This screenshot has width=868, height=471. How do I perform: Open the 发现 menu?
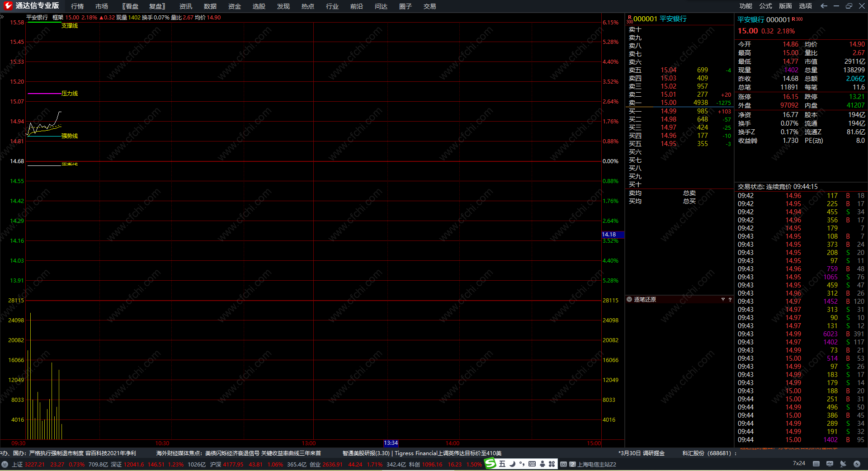283,6
